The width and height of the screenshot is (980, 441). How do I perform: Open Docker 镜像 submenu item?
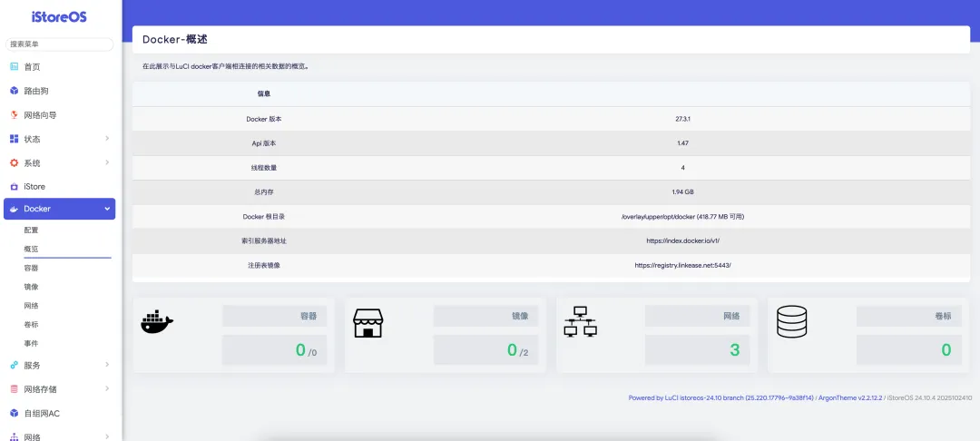click(31, 287)
